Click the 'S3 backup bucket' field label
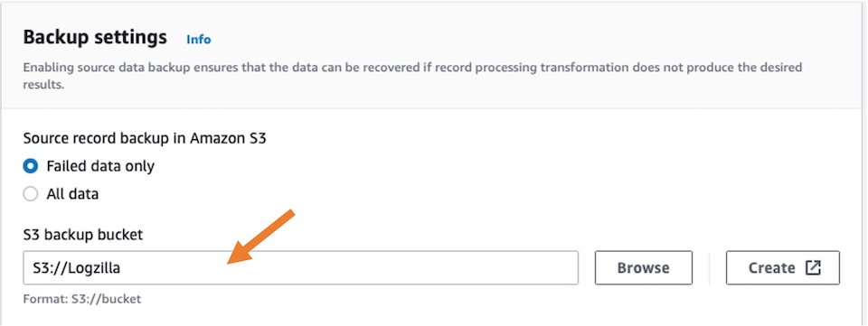The width and height of the screenshot is (868, 326). point(83,235)
